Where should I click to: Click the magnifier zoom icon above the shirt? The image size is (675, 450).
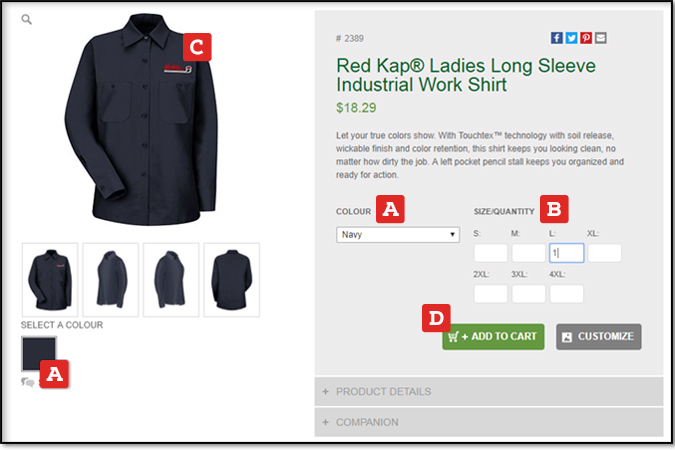tap(27, 19)
